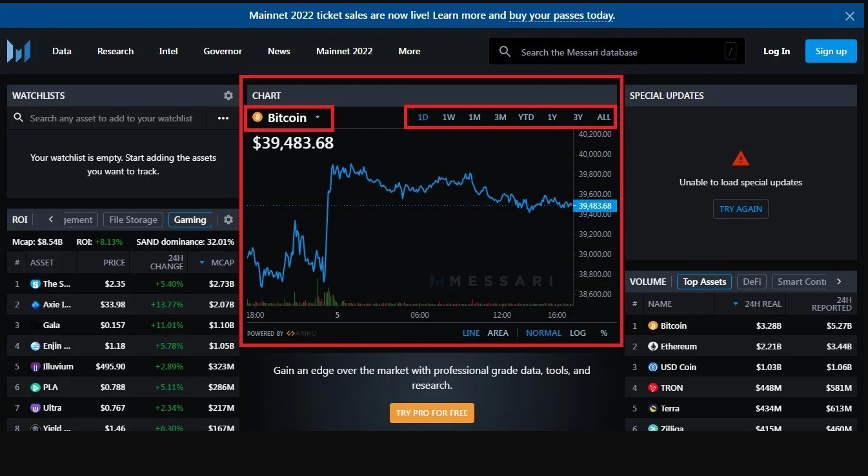Open the watchlist three-dots menu
This screenshot has height=476, width=868.
223,118
